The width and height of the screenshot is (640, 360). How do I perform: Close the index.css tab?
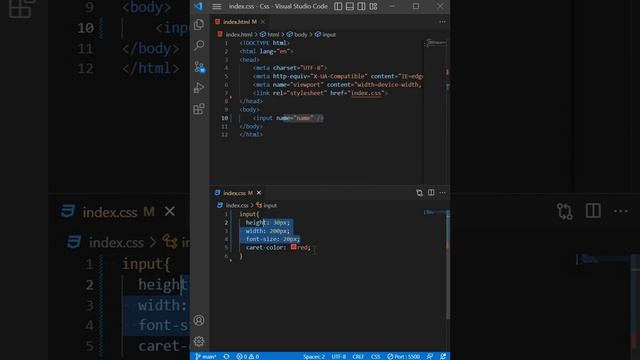pyautogui.click(x=259, y=193)
